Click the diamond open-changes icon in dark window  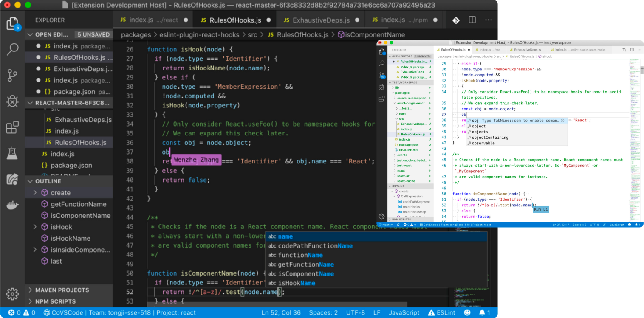[x=456, y=20]
